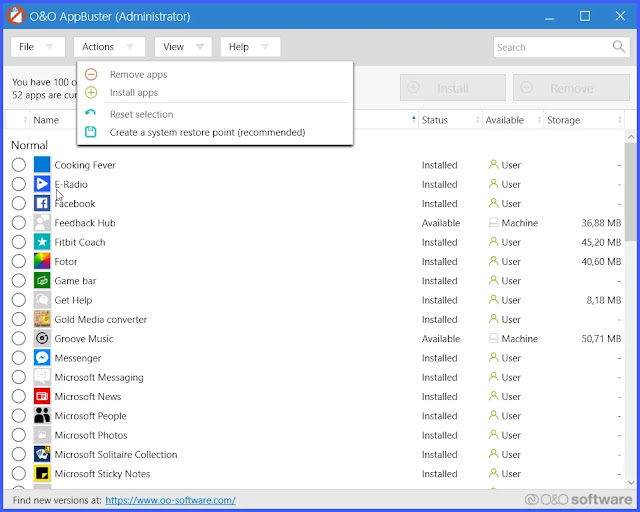Open the View dropdown menu
The image size is (640, 512).
click(x=183, y=47)
